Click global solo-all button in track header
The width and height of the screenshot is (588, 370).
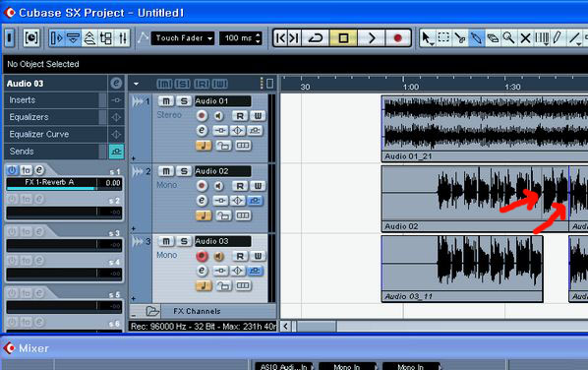182,84
